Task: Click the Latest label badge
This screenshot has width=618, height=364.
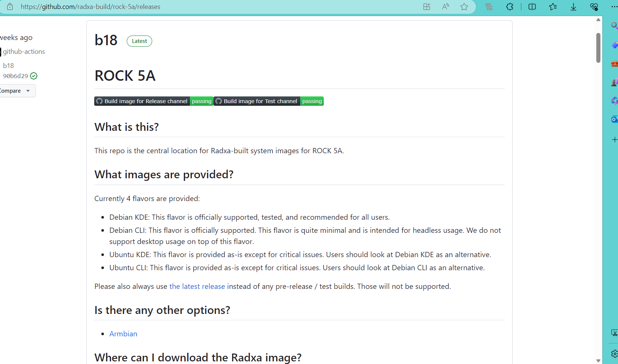Action: (139, 41)
